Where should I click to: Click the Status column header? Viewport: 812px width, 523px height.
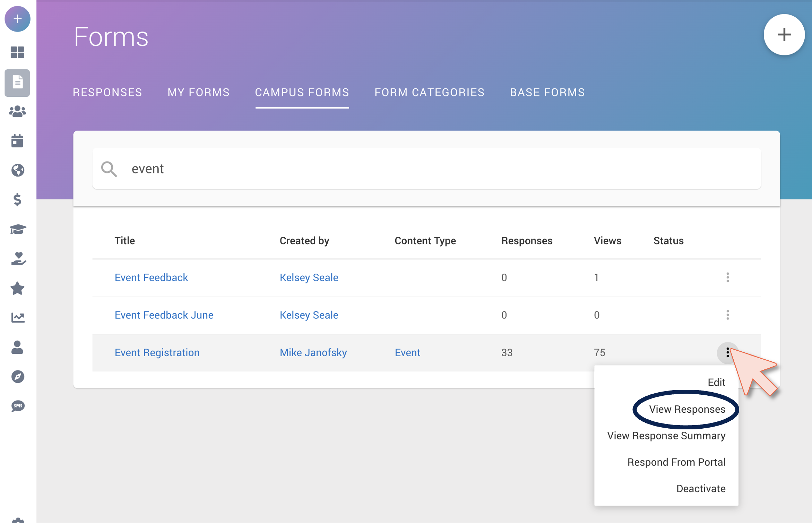click(668, 240)
